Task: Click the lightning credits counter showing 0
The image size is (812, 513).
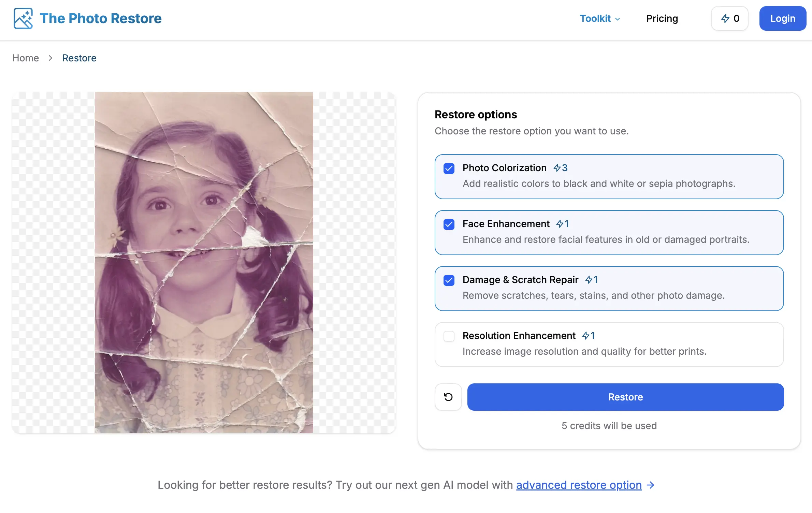Action: click(x=730, y=18)
